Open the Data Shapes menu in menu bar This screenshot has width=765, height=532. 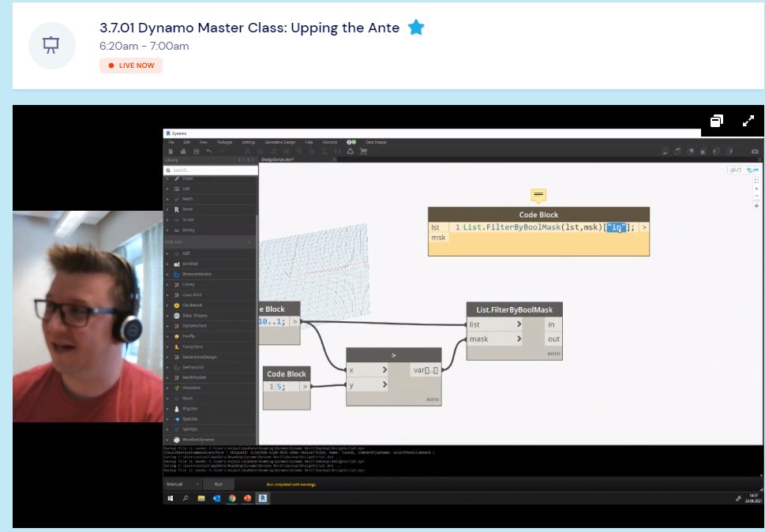pos(376,142)
